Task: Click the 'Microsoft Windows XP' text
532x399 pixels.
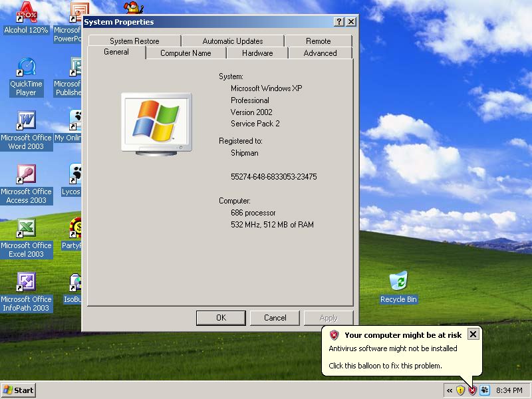Action: [267, 88]
